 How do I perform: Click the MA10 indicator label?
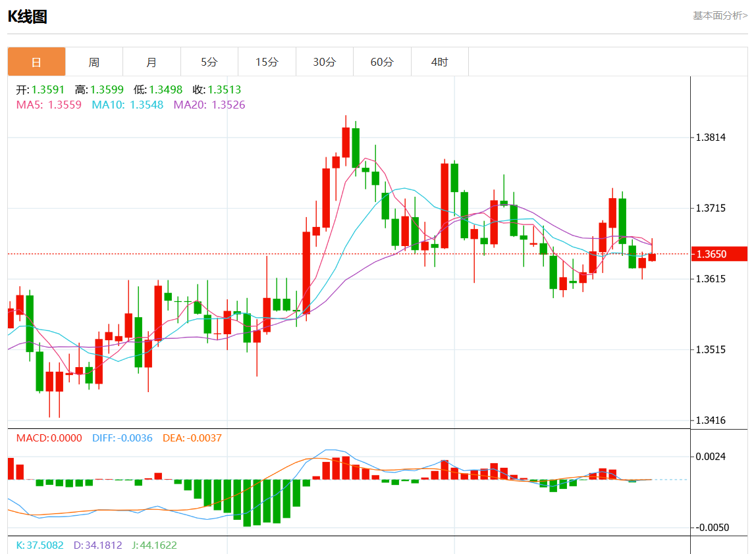click(128, 105)
